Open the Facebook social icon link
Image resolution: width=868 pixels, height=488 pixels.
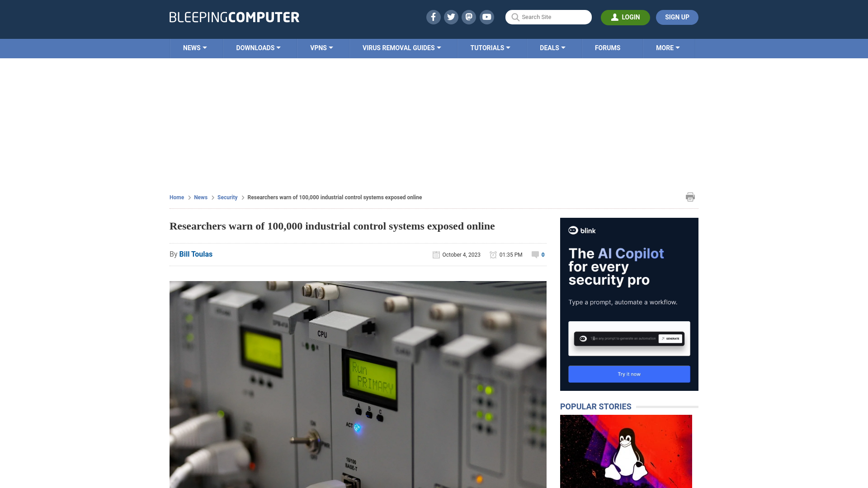click(434, 17)
